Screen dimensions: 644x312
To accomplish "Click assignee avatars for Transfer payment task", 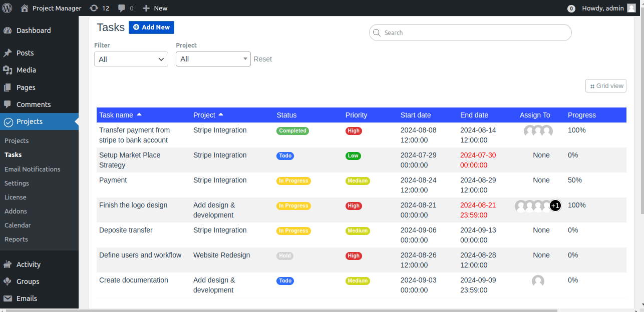I will (538, 131).
